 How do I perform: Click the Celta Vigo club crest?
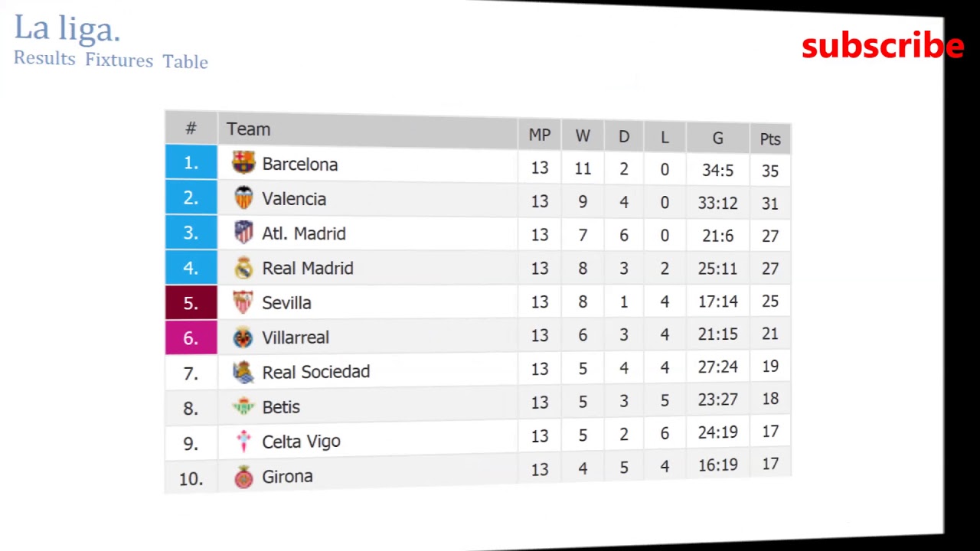coord(243,441)
